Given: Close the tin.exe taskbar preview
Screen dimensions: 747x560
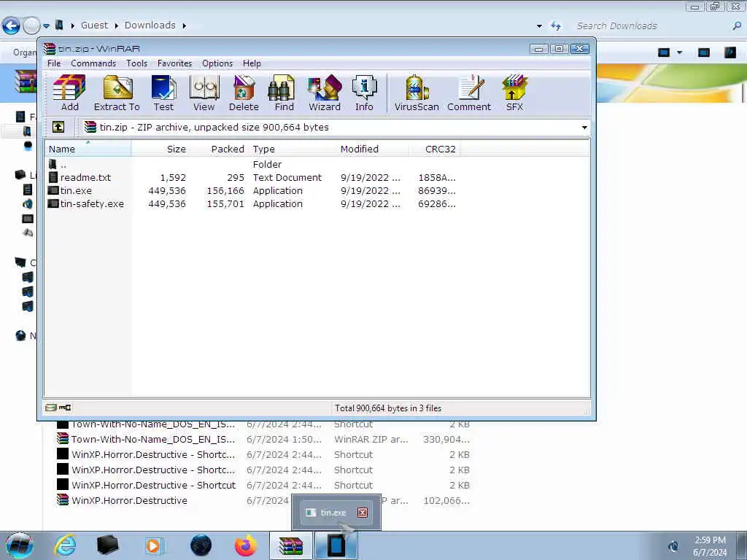Looking at the screenshot, I should 363,513.
